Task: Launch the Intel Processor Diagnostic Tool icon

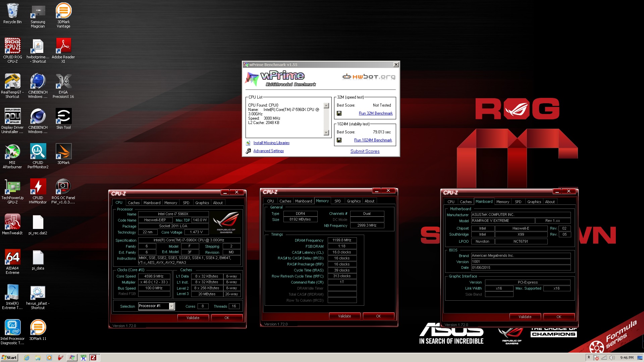Action: coord(12,332)
